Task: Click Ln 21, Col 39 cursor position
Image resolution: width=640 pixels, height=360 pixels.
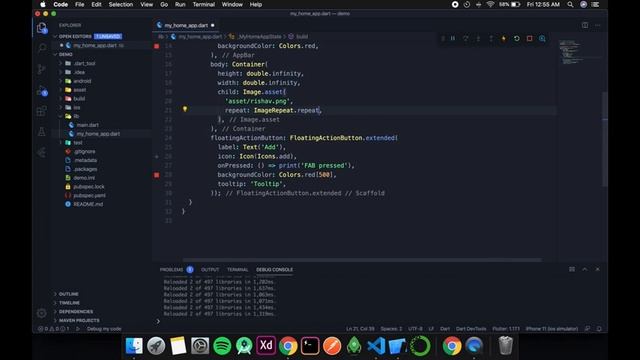Action: click(x=360, y=329)
